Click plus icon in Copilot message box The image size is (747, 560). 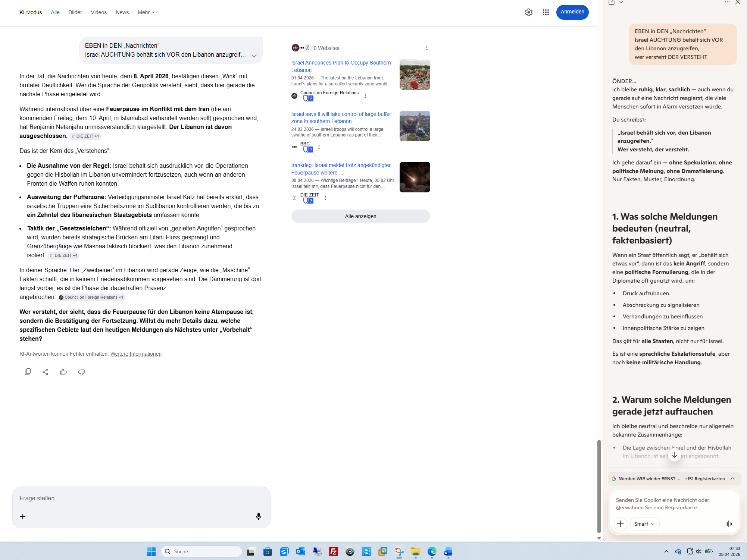pyautogui.click(x=620, y=524)
